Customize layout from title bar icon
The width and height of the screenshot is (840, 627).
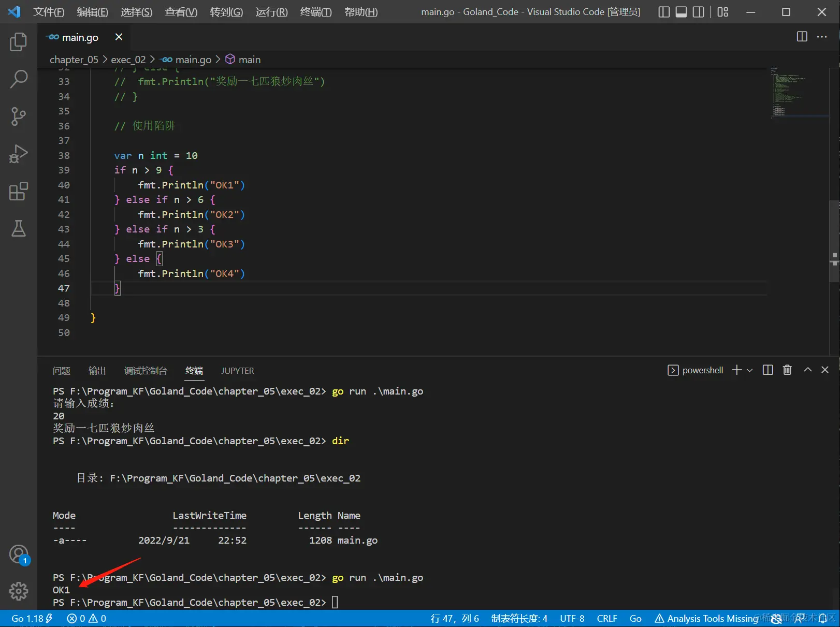click(x=723, y=11)
